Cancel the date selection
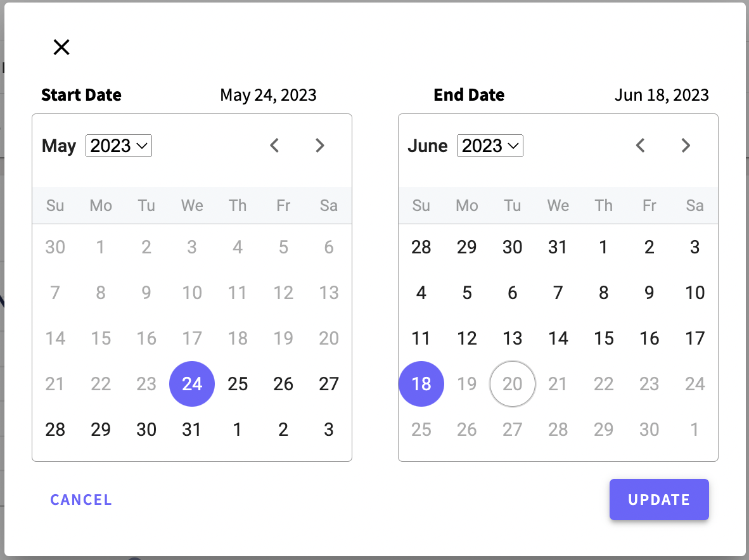 (81, 500)
